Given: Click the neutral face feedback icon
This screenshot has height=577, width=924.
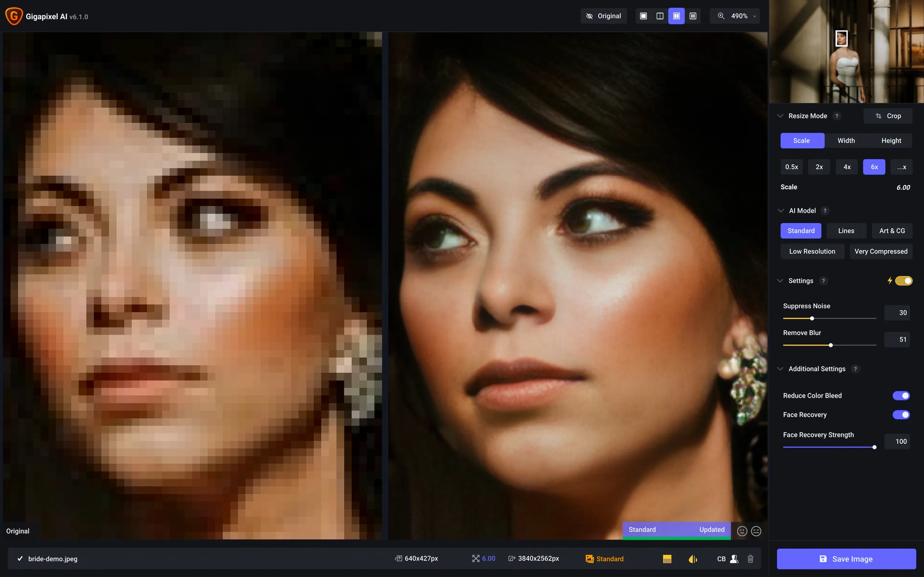Looking at the screenshot, I should click(x=756, y=531).
